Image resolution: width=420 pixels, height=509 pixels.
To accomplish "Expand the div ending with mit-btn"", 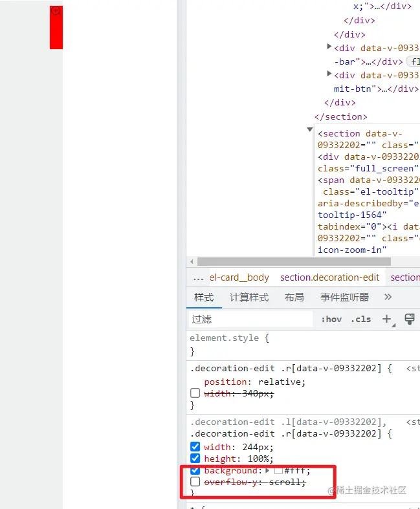I will pyautogui.click(x=329, y=74).
